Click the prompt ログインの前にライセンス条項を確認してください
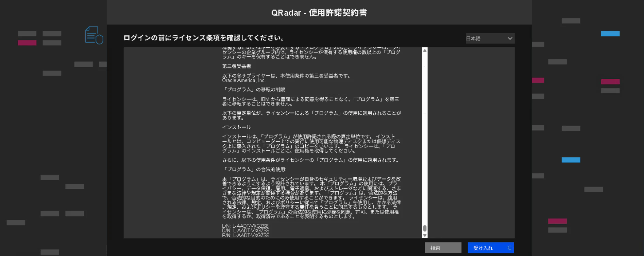644x256 pixels. [204, 38]
